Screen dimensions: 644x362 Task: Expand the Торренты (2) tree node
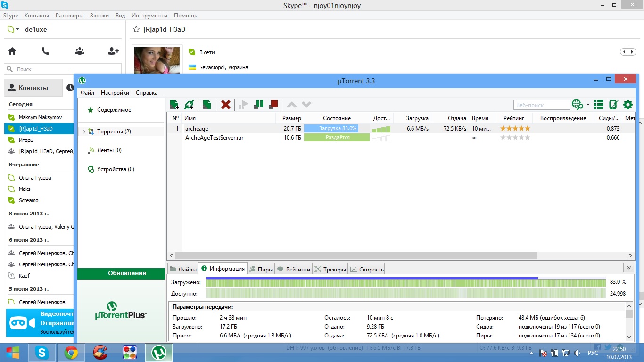coord(84,132)
